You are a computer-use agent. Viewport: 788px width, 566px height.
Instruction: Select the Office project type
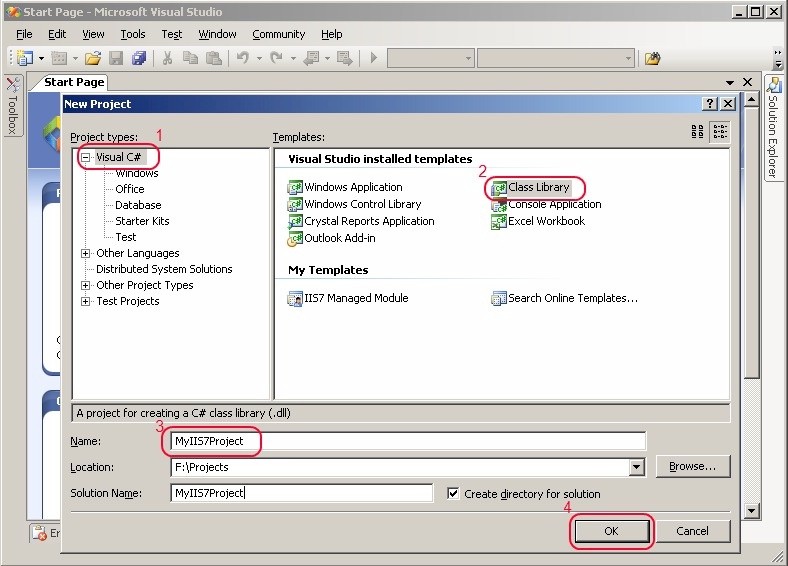pyautogui.click(x=130, y=190)
